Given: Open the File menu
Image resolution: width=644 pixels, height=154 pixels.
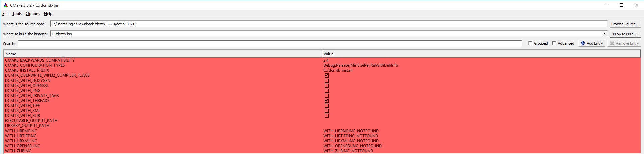Looking at the screenshot, I should [5, 14].
